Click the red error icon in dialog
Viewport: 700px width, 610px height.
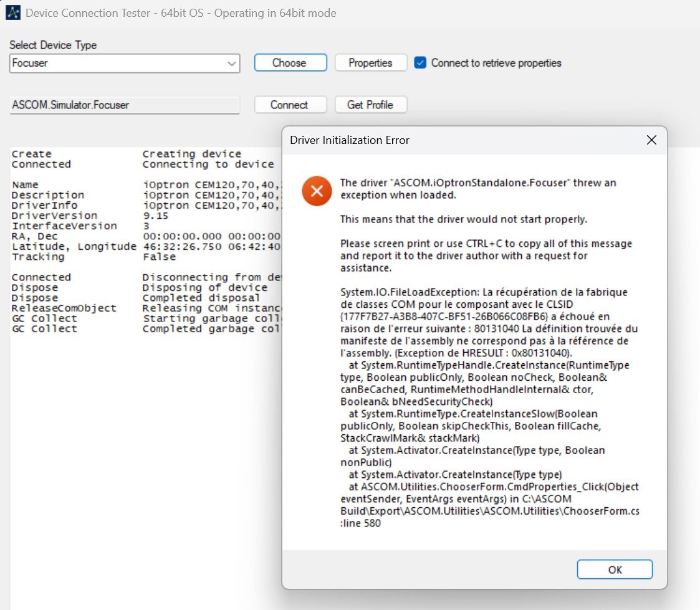click(317, 191)
